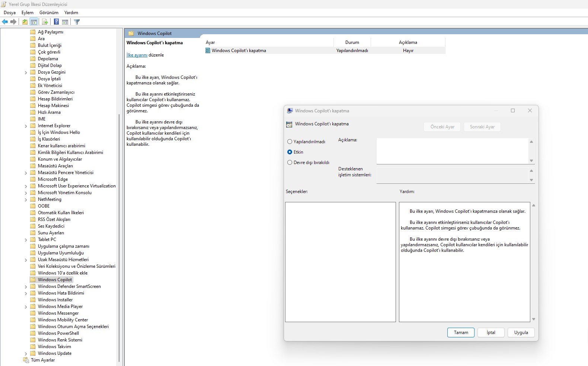Maximize the Windows Copilot'ı kapatma dialog

[x=513, y=110]
